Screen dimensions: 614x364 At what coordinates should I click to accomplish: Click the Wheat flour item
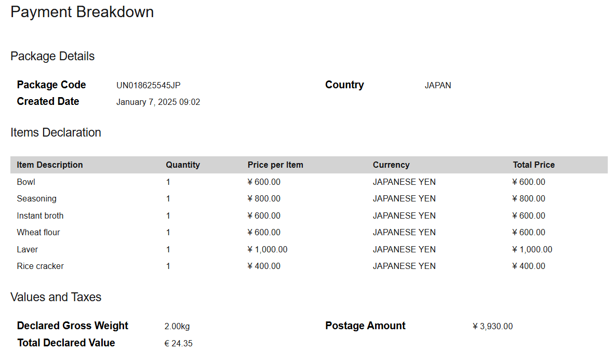point(38,232)
